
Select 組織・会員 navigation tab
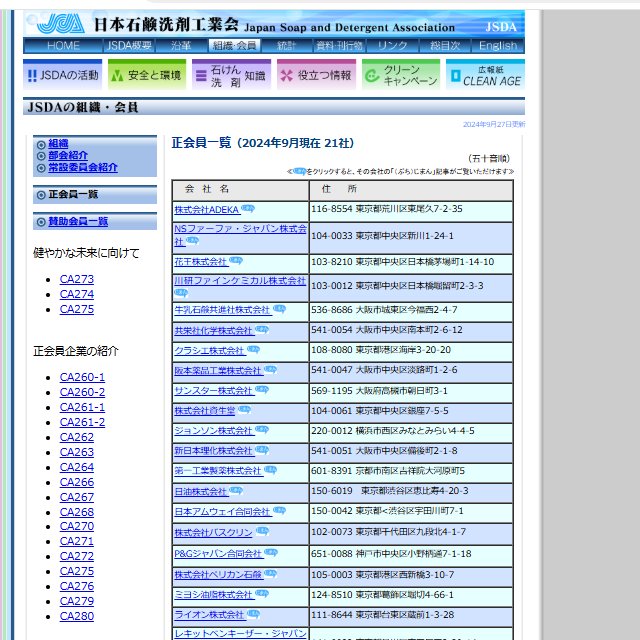tap(234, 46)
